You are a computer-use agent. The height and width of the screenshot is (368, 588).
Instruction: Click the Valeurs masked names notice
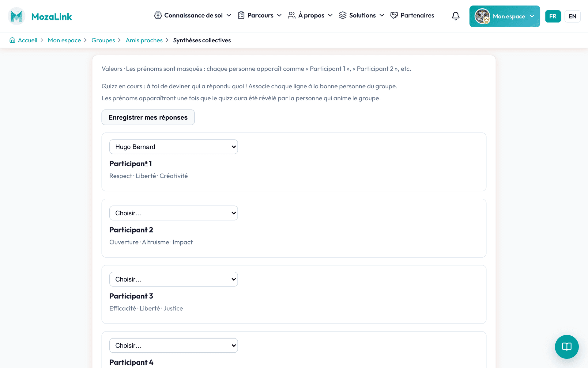click(x=256, y=69)
